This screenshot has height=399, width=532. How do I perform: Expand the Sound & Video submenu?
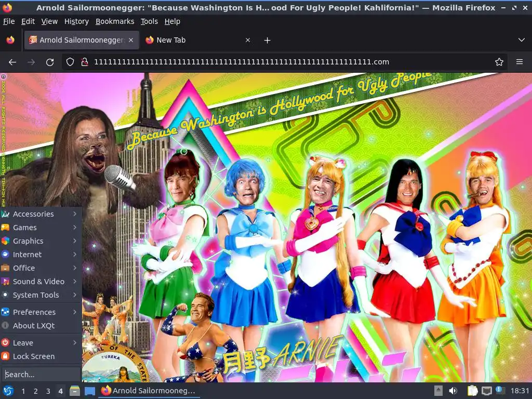[41, 282]
